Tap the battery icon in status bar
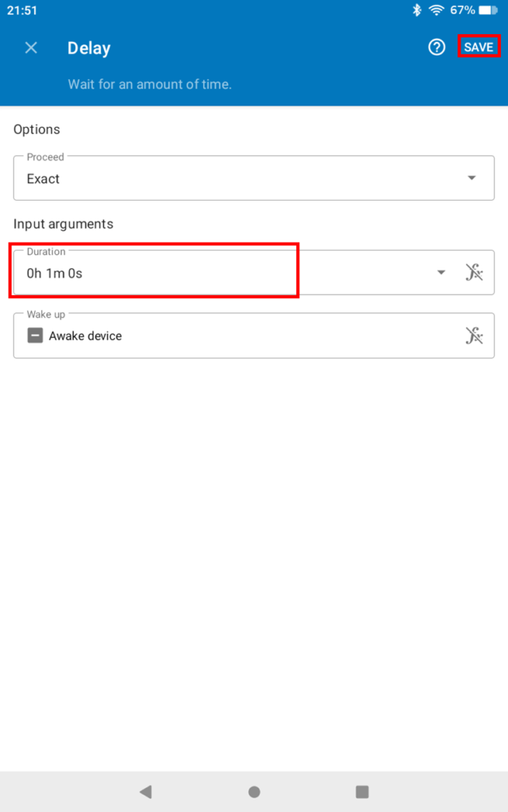This screenshot has height=812, width=508. click(488, 10)
